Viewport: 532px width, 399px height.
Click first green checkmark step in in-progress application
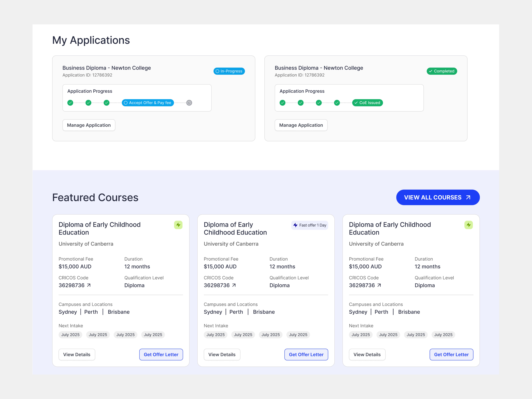tap(70, 103)
